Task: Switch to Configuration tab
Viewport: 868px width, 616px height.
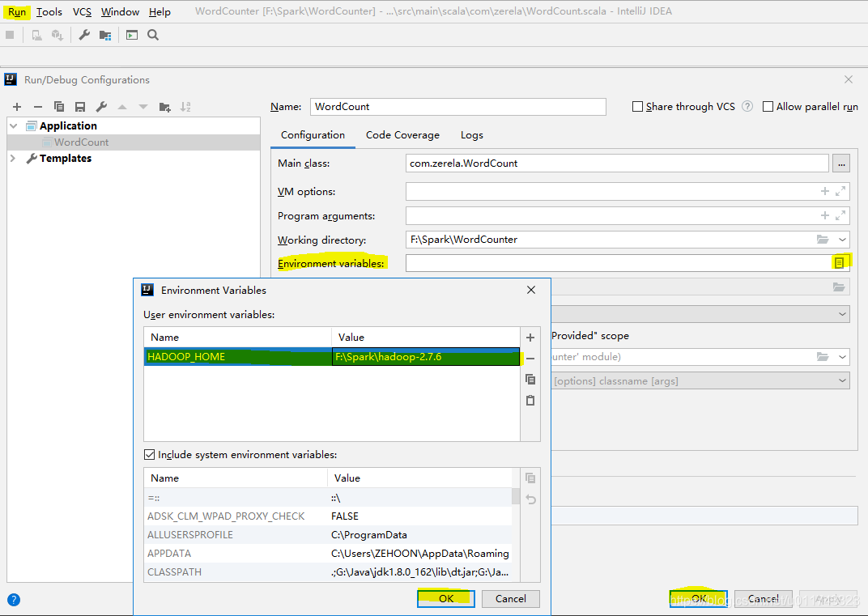Action: (x=313, y=135)
